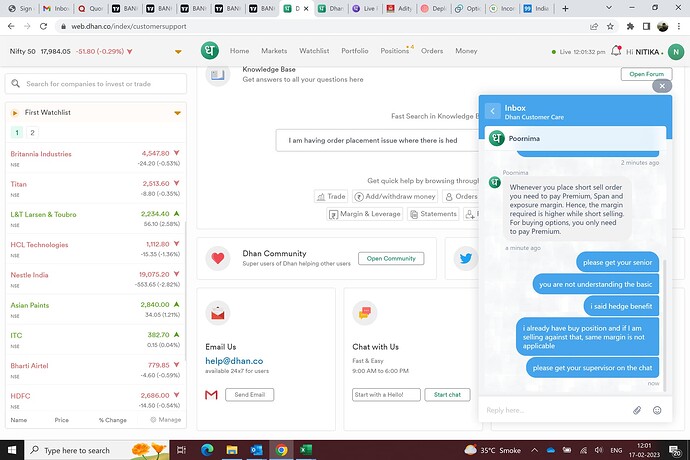Image resolution: width=690 pixels, height=460 pixels.
Task: Open the notifications bell icon
Action: coord(616,51)
